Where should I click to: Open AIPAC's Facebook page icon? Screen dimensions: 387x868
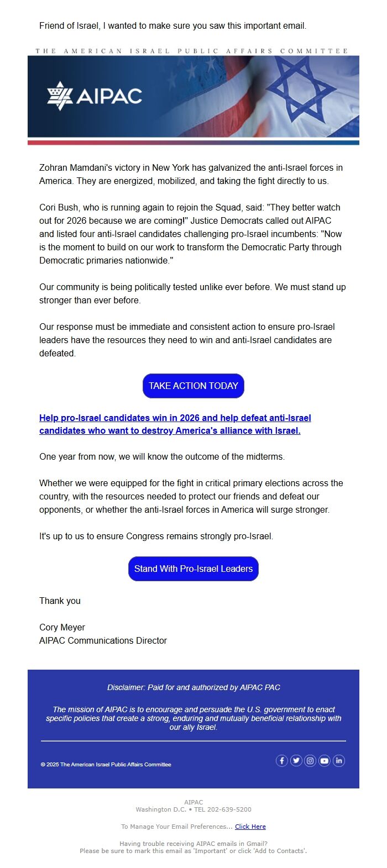pyautogui.click(x=281, y=760)
